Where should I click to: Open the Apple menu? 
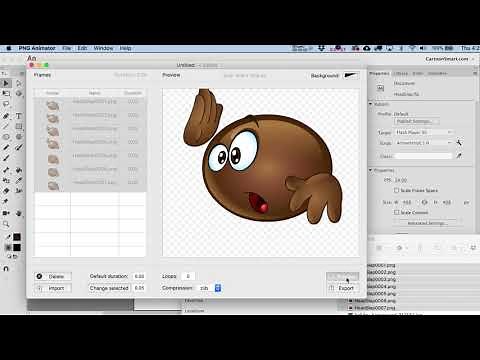pos(8,48)
